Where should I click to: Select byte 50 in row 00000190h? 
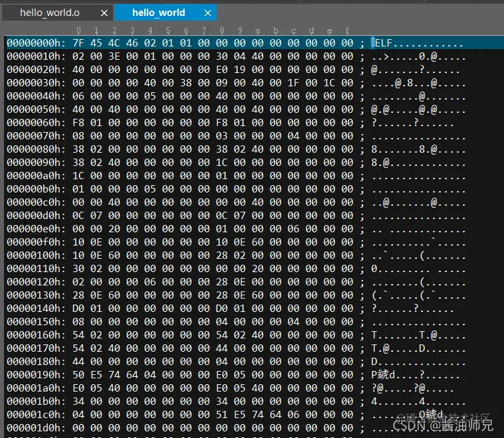click(78, 375)
